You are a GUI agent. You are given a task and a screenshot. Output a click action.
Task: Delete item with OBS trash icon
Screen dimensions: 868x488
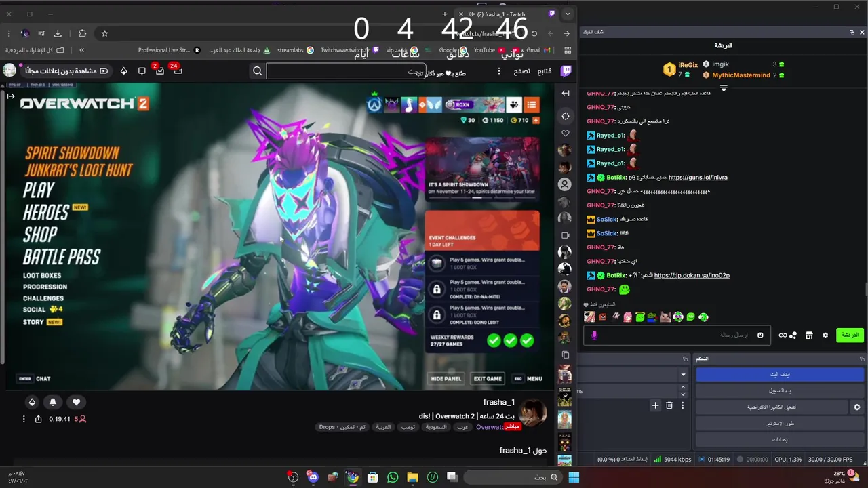tap(669, 405)
